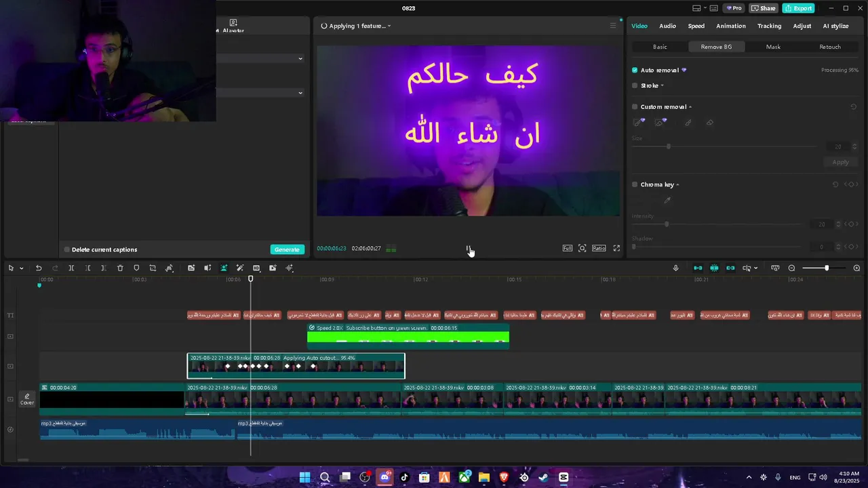Image resolution: width=868 pixels, height=488 pixels.
Task: Click the Freeze frame icon in the toolbar
Action: 191,268
